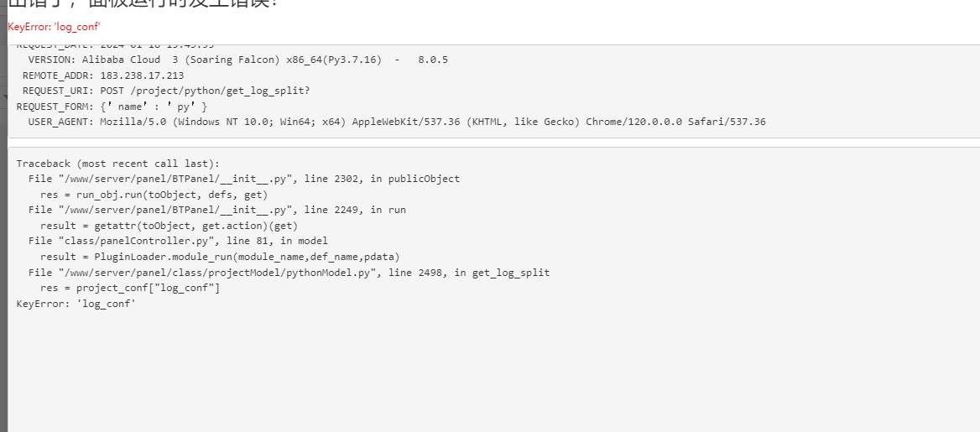Click the partially cut REQUEST_DATE line
The width and height of the screenshot is (980, 432).
click(116, 46)
